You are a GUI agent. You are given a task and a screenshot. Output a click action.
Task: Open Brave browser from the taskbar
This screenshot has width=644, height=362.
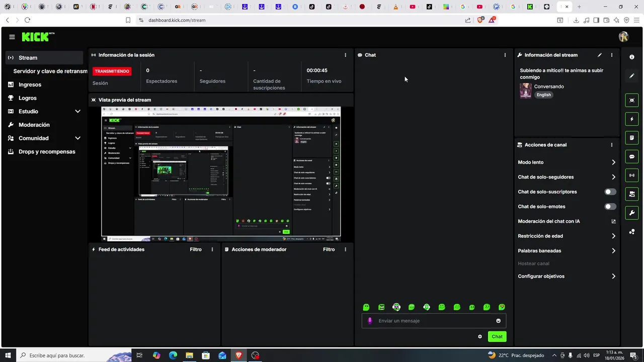tap(239, 355)
